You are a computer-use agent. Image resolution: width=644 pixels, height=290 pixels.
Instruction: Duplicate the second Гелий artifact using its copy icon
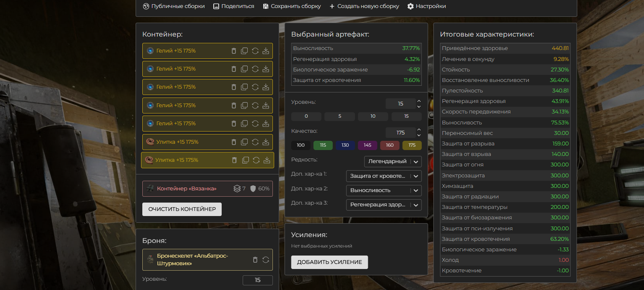244,69
